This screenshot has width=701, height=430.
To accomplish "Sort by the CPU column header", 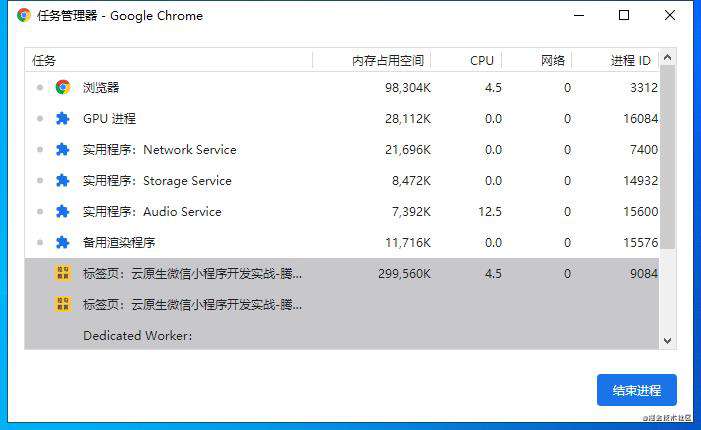I will 466,60.
